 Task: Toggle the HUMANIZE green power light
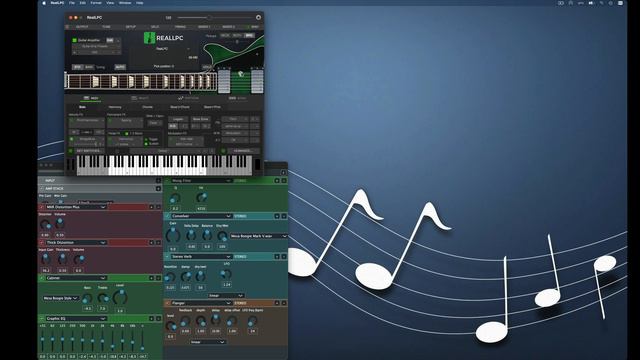coord(223,151)
